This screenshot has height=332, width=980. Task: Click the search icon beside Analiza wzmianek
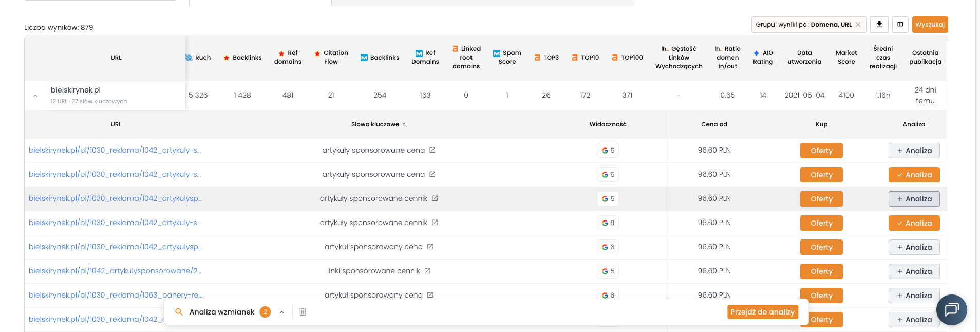point(179,312)
